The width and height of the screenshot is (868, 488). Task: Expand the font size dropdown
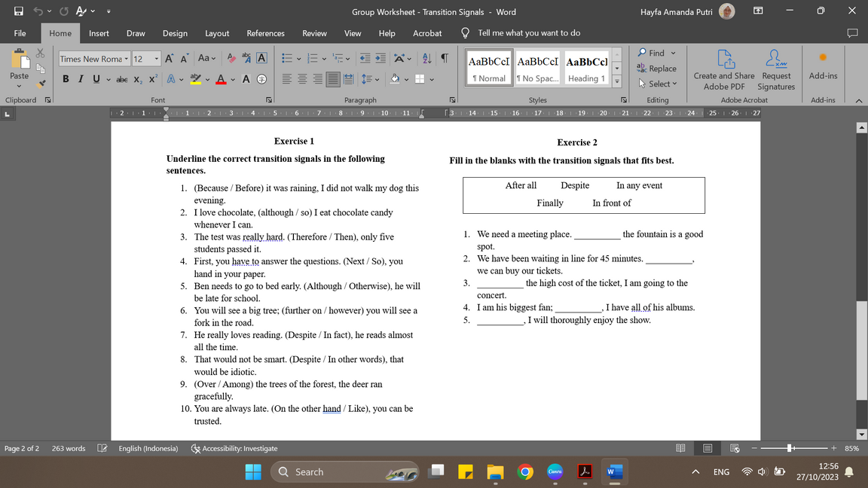157,59
